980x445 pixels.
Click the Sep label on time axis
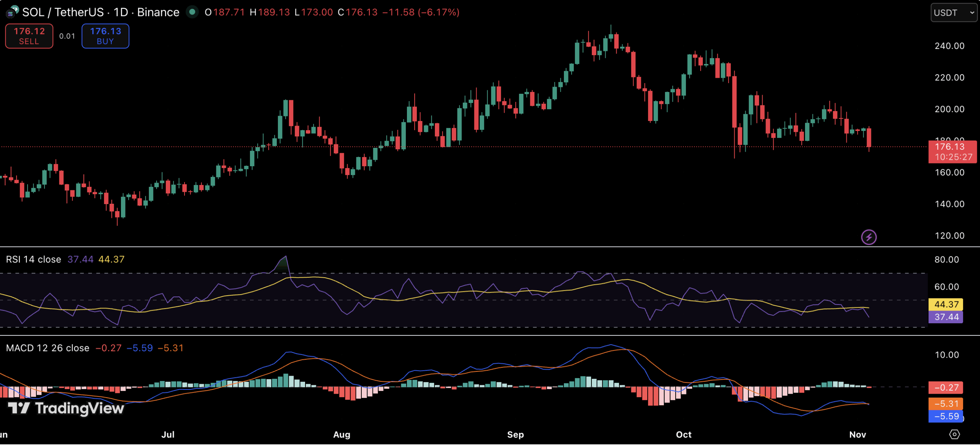[x=515, y=434]
